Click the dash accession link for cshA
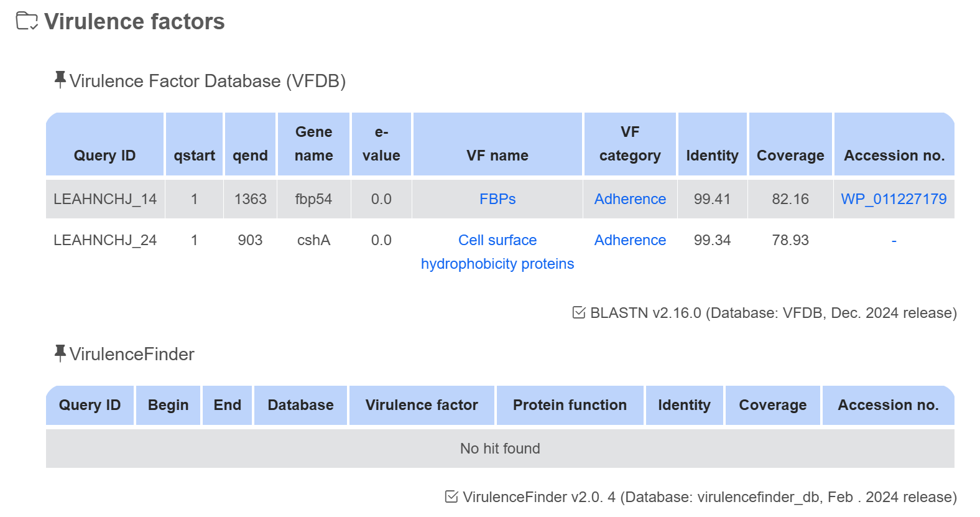Image resolution: width=980 pixels, height=517 pixels. (x=894, y=240)
